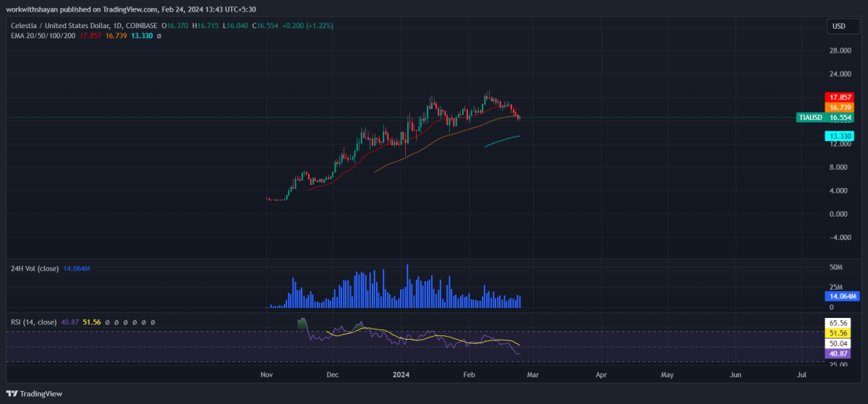Click the cyan 13.330 EMA price label
868x404 pixels.
click(839, 136)
